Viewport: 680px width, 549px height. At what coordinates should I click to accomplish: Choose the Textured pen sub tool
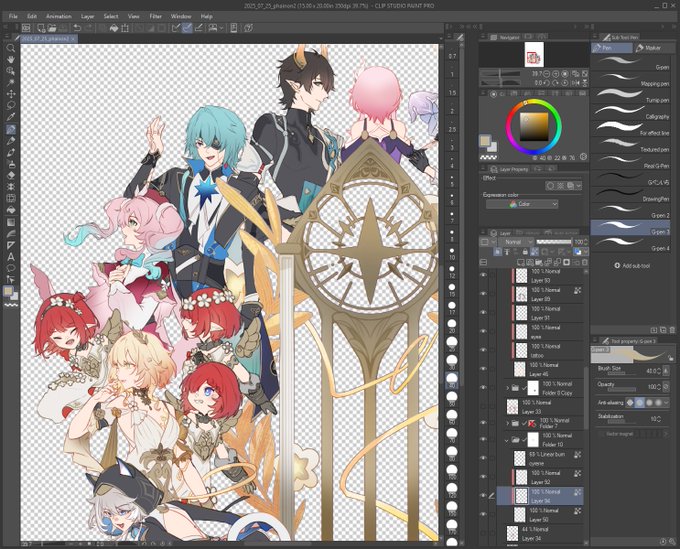(631, 145)
